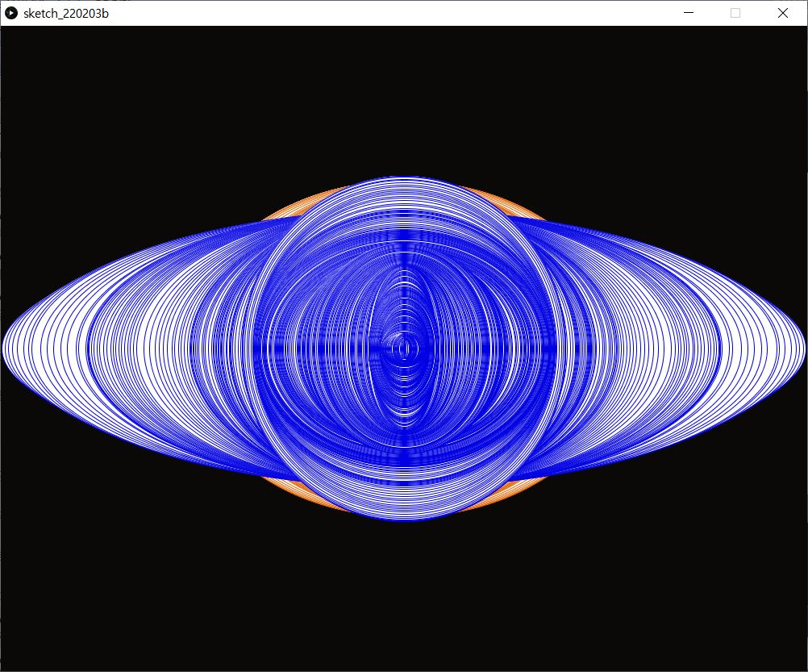Click the Processing icon in the title bar

coord(11,13)
